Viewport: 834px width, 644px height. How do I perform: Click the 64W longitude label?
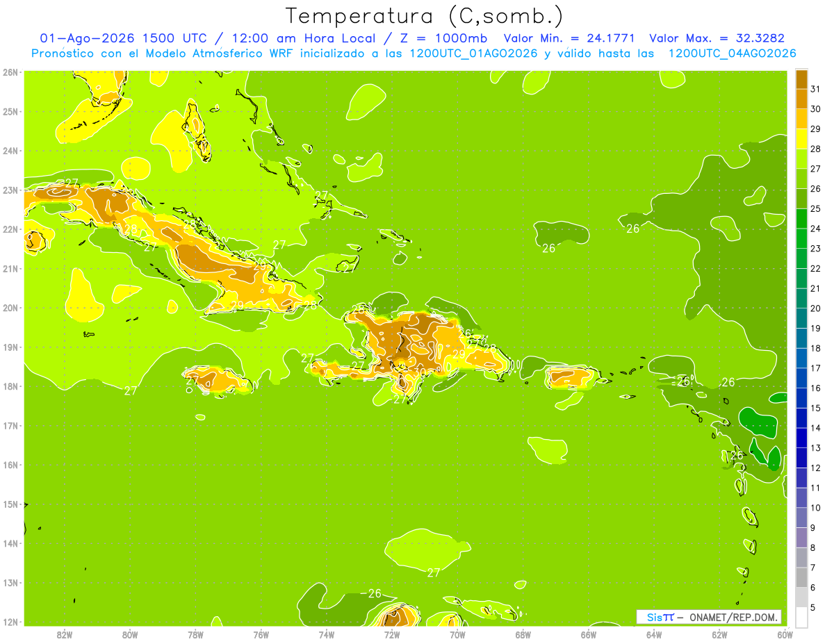pyautogui.click(x=654, y=634)
